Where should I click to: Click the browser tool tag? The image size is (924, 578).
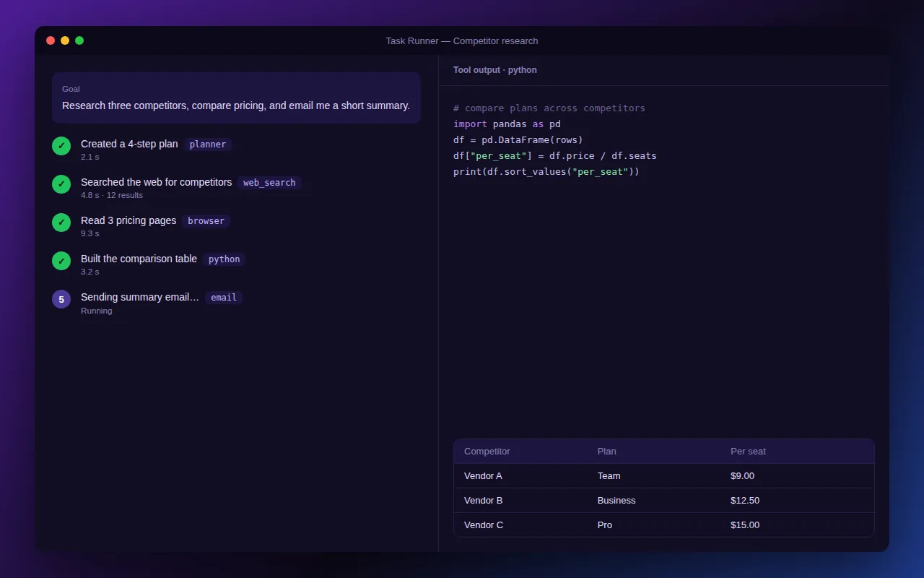tap(206, 221)
